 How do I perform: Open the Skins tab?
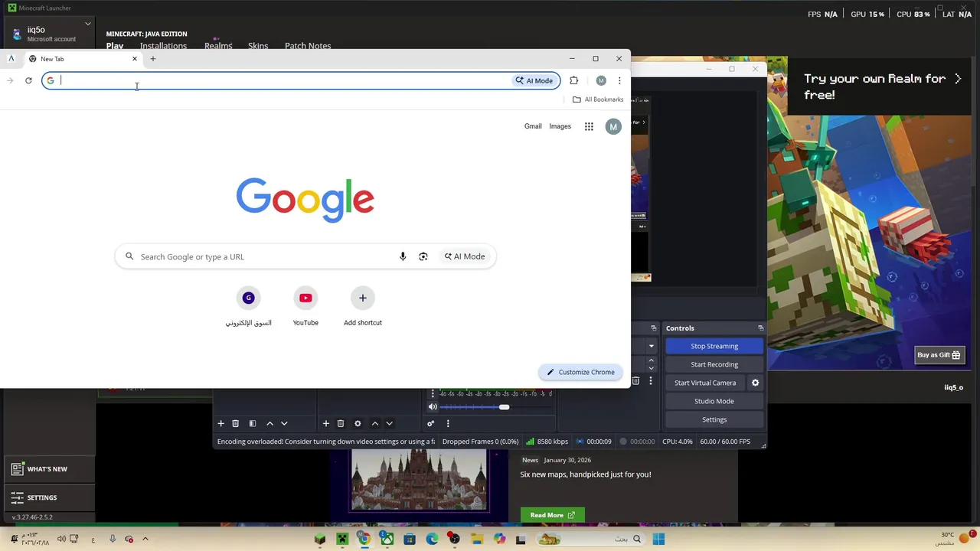pyautogui.click(x=258, y=46)
